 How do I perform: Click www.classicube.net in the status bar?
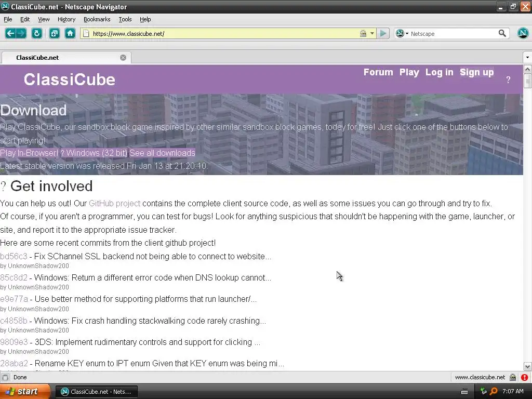pyautogui.click(x=480, y=377)
